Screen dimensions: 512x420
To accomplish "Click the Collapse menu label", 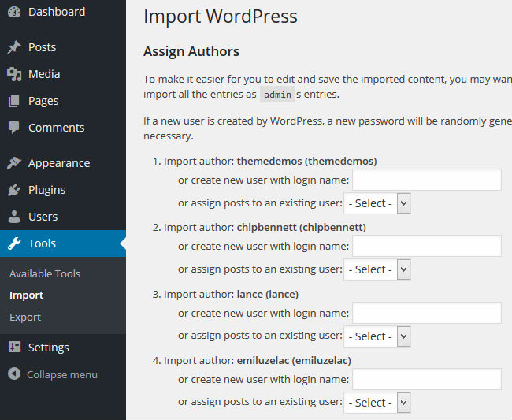I will coord(62,374).
